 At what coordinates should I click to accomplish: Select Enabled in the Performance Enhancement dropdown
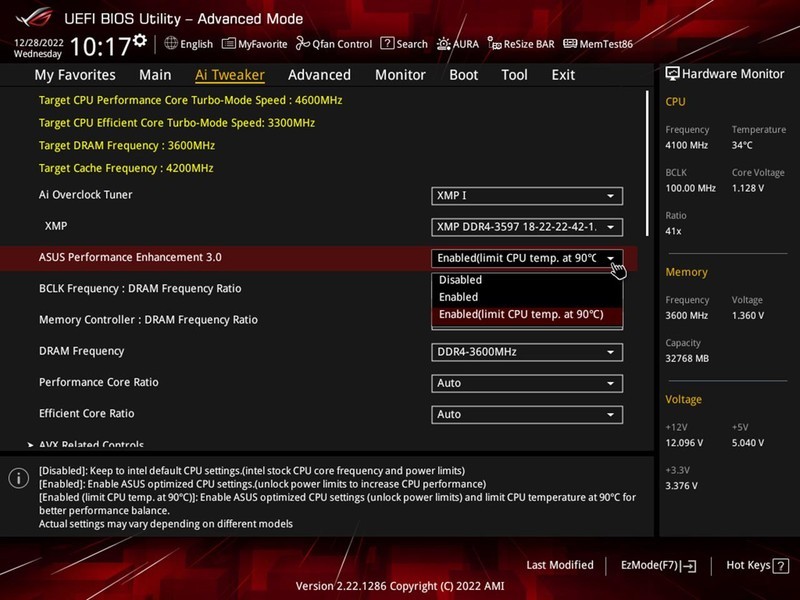[x=460, y=297]
